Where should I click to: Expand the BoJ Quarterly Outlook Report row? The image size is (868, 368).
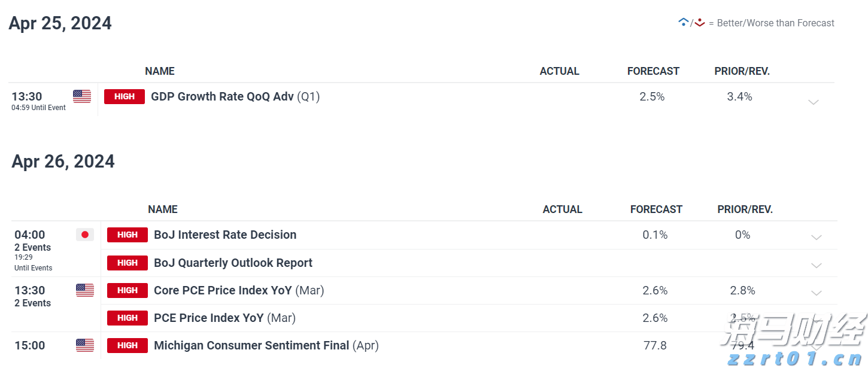[x=816, y=265]
